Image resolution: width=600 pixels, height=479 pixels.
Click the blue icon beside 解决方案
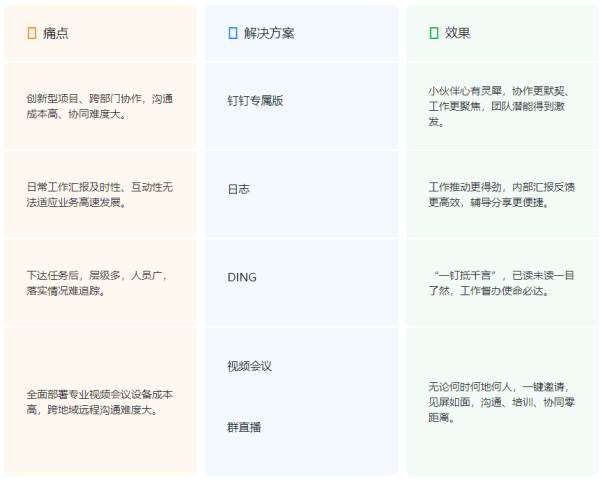[x=233, y=33]
